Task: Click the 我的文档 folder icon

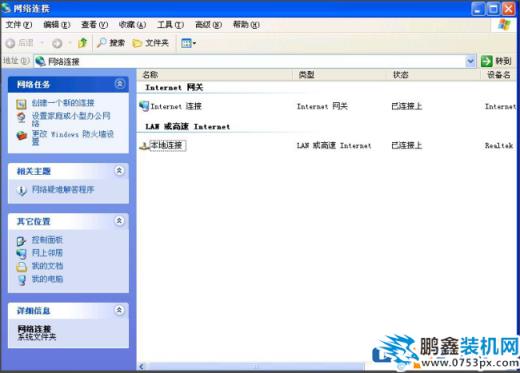Action: point(21,267)
